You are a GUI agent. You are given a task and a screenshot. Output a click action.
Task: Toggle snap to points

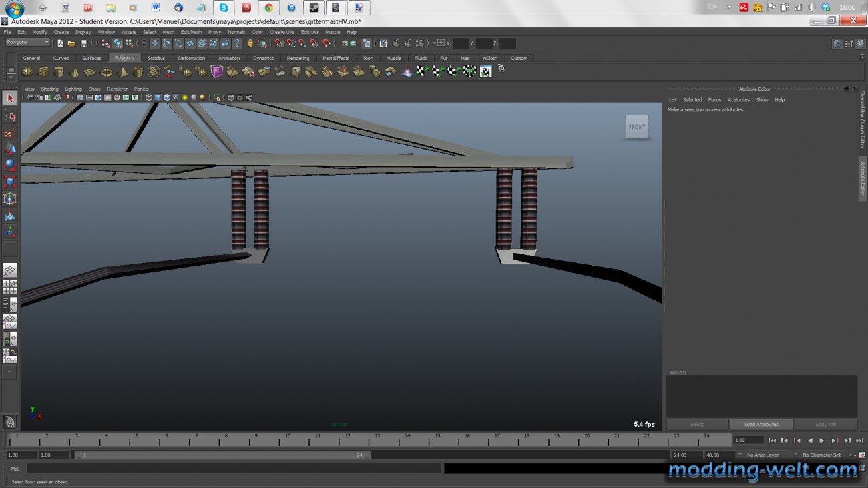click(302, 43)
